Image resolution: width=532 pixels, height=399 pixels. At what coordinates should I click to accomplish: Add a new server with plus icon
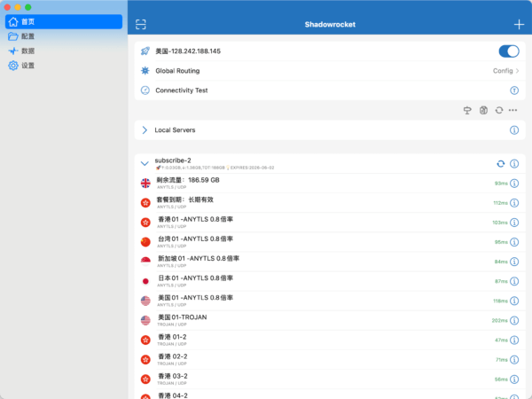519,25
